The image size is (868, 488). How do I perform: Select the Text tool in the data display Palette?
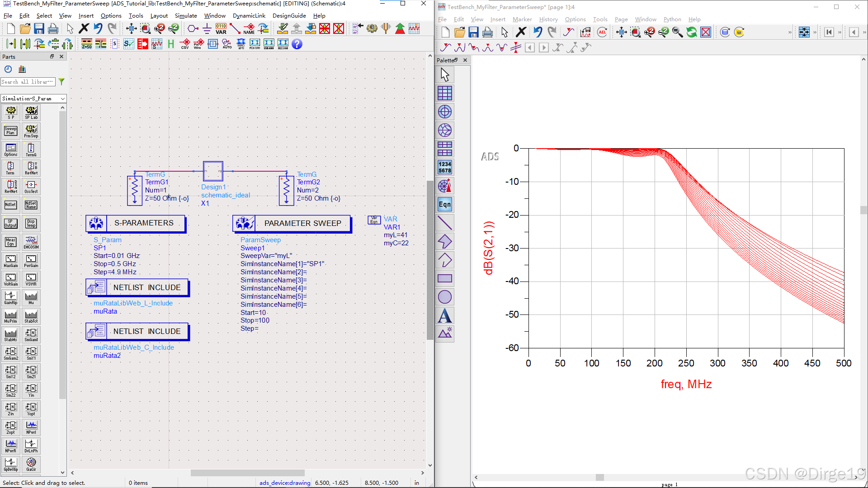click(445, 315)
